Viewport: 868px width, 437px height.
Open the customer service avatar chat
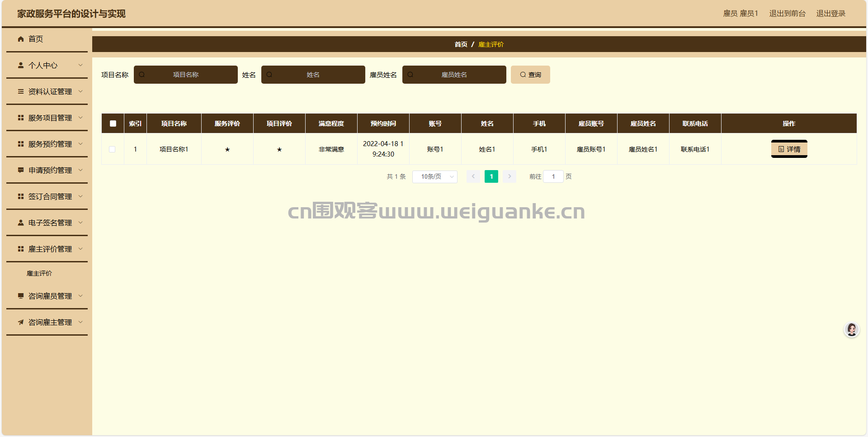pyautogui.click(x=852, y=329)
